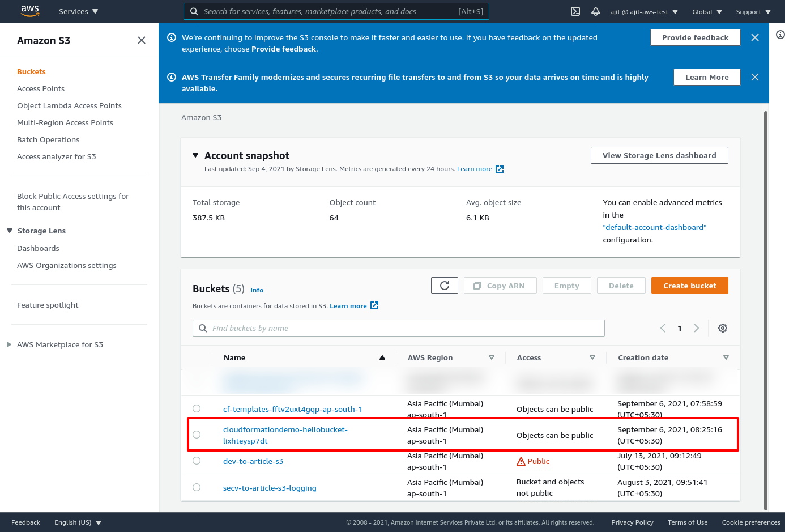Image resolution: width=785 pixels, height=532 pixels.
Task: Select radio button for secv-to-article-s3-logging bucket
Action: [x=197, y=487]
